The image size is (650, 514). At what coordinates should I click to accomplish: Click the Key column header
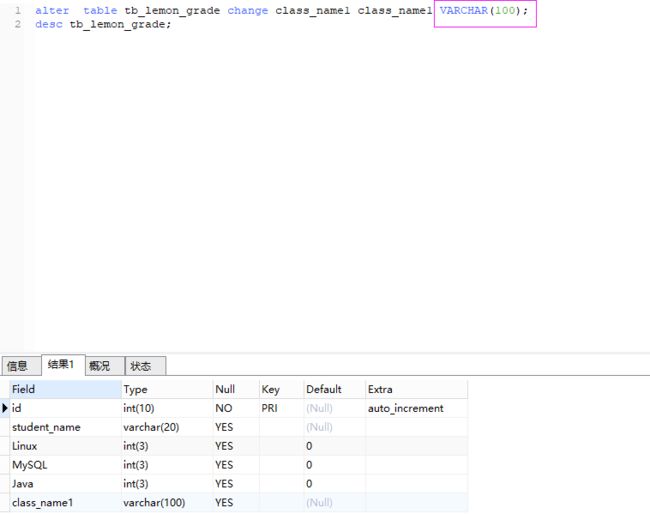[x=281, y=390]
